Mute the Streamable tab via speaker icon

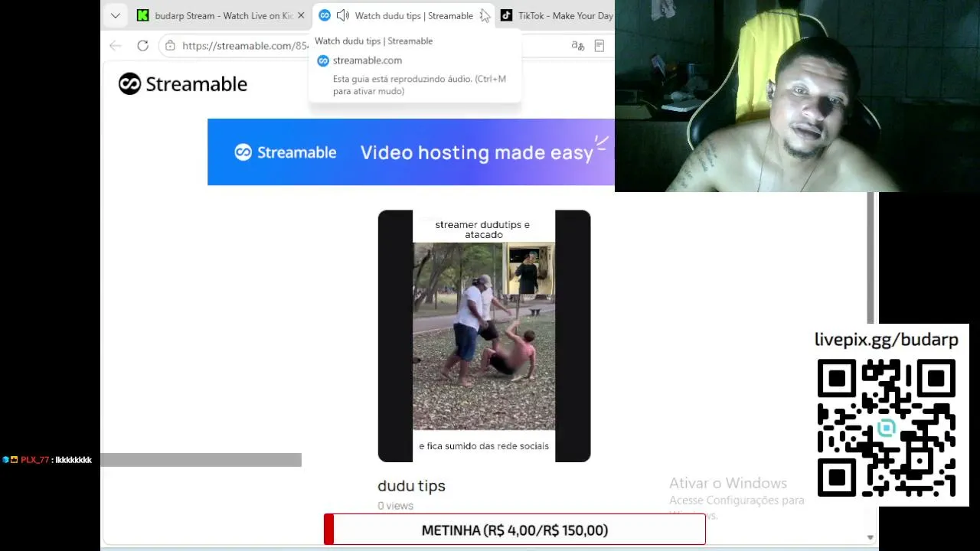[x=342, y=15]
